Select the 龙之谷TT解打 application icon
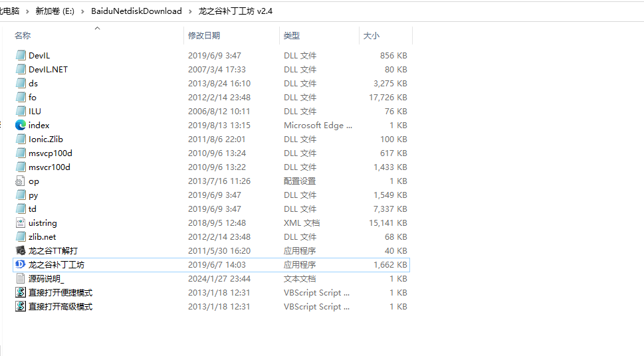The width and height of the screenshot is (644, 356). [x=21, y=250]
